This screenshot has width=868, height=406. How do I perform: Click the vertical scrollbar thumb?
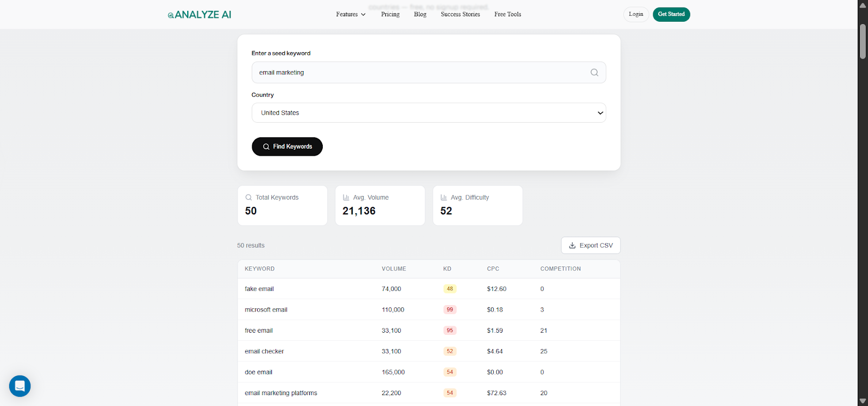(x=863, y=41)
